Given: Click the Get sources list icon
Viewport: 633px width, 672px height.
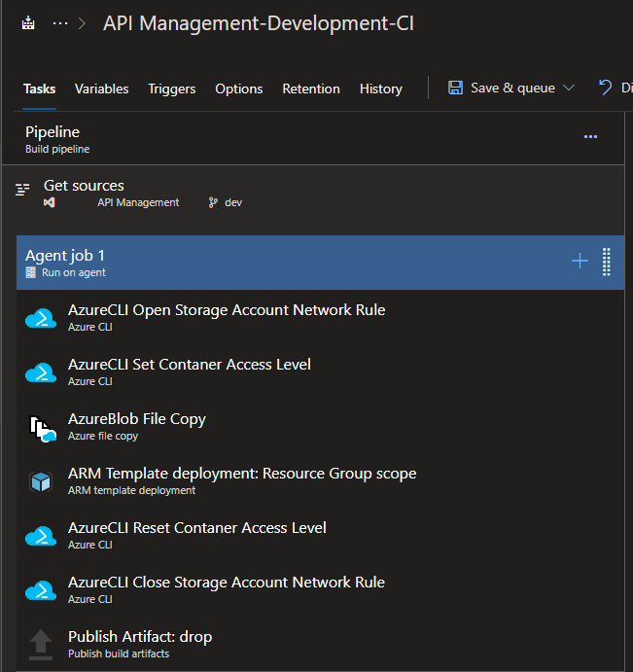Looking at the screenshot, I should [x=22, y=189].
